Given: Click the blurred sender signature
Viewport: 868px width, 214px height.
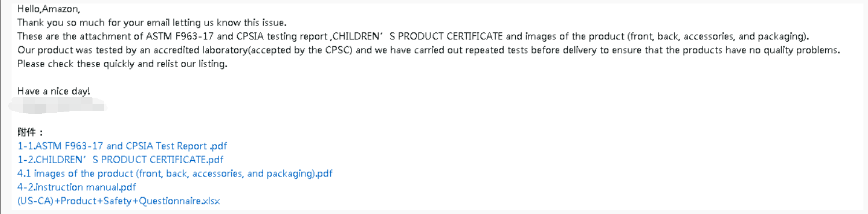Looking at the screenshot, I should click(x=57, y=106).
